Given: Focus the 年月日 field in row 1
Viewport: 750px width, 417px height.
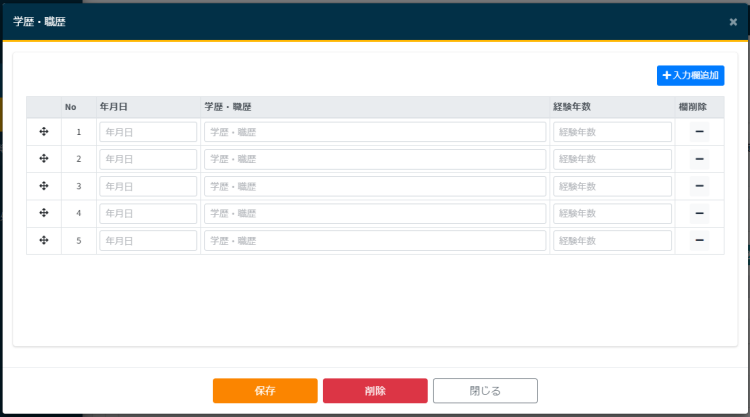Looking at the screenshot, I should point(148,132).
